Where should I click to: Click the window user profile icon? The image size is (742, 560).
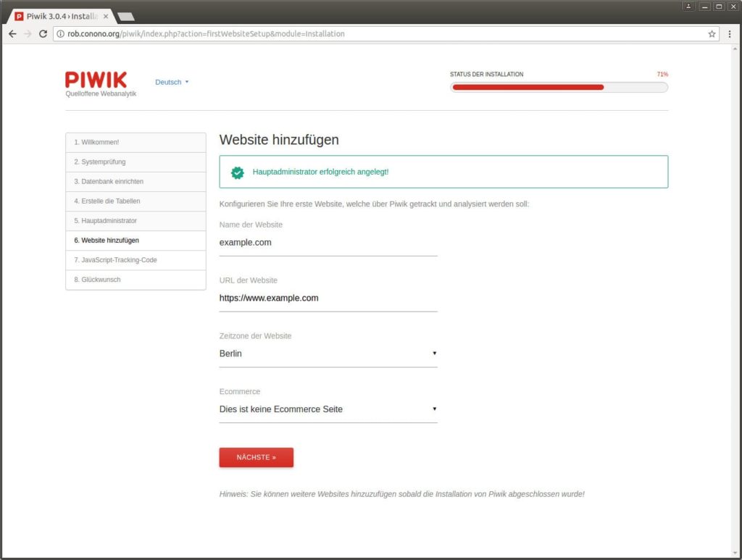pos(688,6)
